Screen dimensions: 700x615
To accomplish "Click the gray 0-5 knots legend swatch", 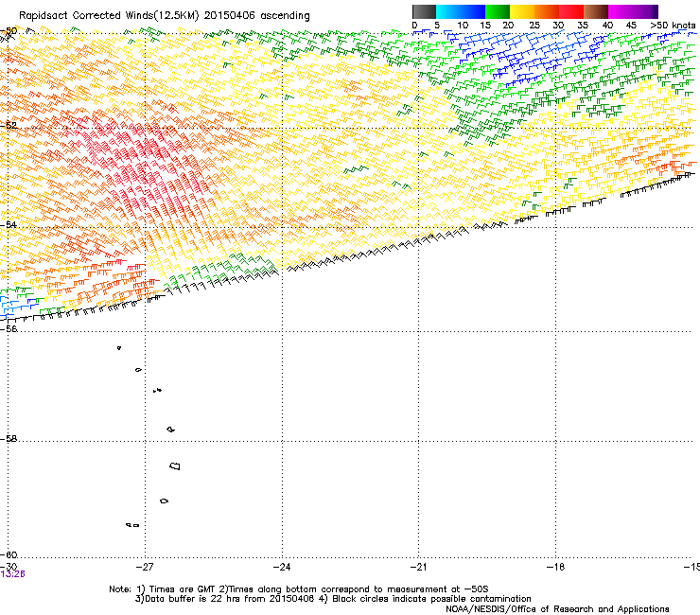I will pyautogui.click(x=424, y=11).
